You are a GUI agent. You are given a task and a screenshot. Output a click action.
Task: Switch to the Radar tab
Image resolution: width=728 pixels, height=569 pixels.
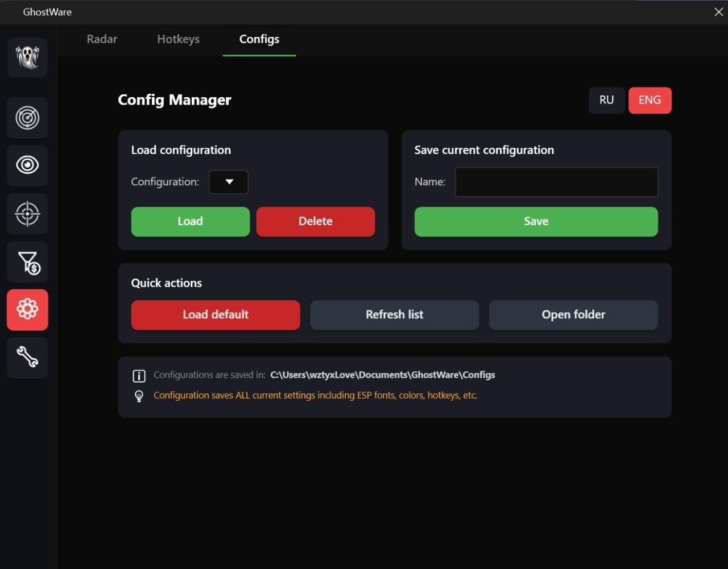pyautogui.click(x=102, y=39)
